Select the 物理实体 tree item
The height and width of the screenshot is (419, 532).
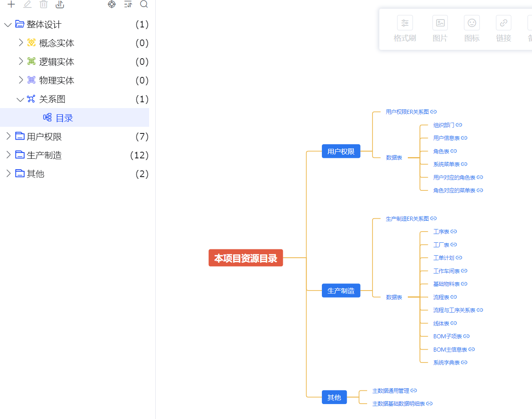56,80
